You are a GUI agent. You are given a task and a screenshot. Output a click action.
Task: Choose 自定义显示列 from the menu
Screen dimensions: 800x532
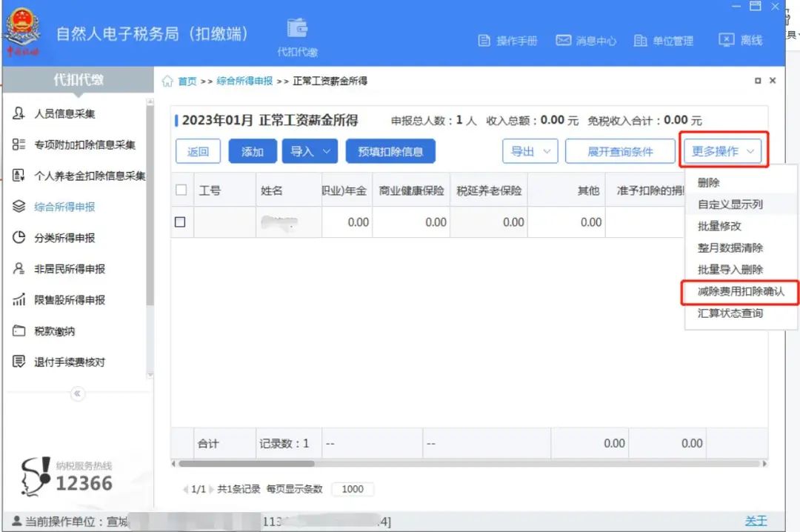[730, 205]
